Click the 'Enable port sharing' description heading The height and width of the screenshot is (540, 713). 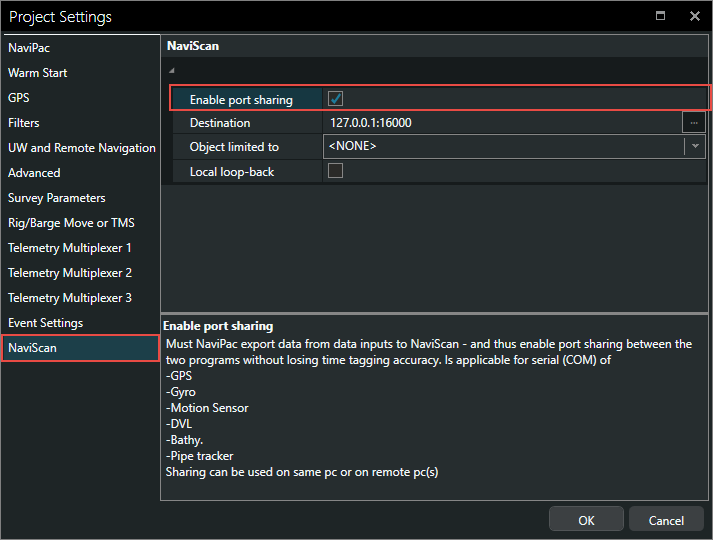pyautogui.click(x=218, y=326)
